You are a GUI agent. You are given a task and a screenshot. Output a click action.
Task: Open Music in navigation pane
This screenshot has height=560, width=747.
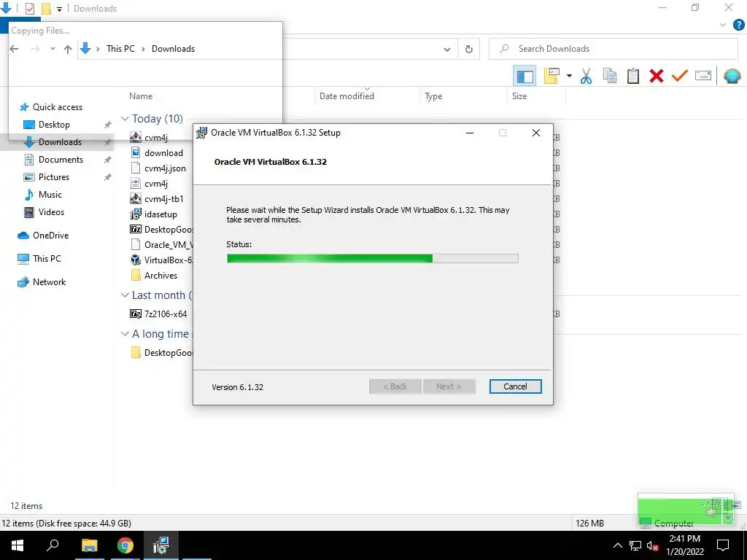(50, 194)
